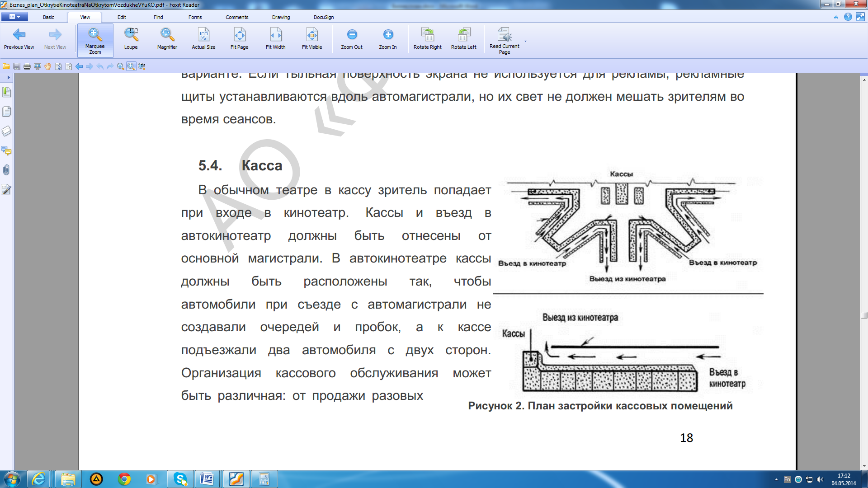Click the quick toolbar Redo arrow
The image size is (868, 488).
(110, 66)
